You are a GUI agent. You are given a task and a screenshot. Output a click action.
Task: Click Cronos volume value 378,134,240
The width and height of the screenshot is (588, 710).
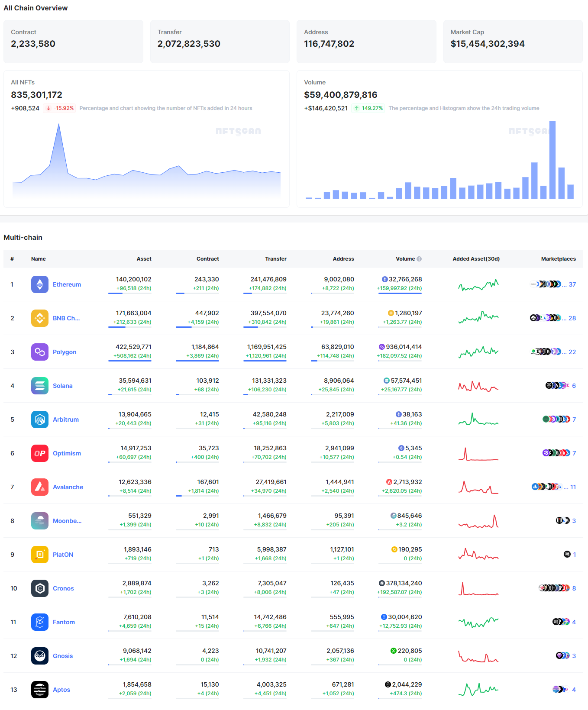(x=404, y=583)
